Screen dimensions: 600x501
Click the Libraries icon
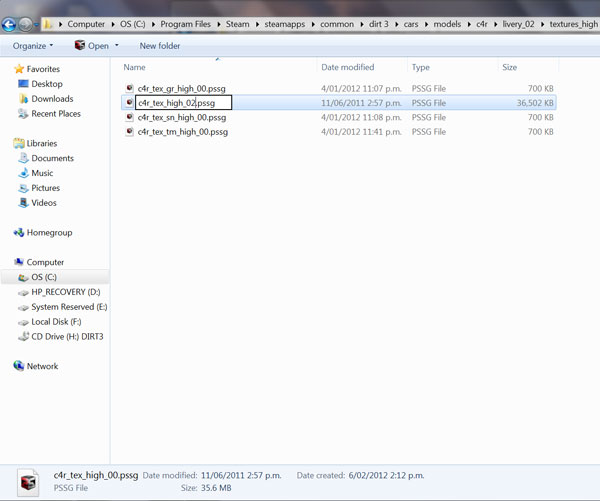point(19,144)
